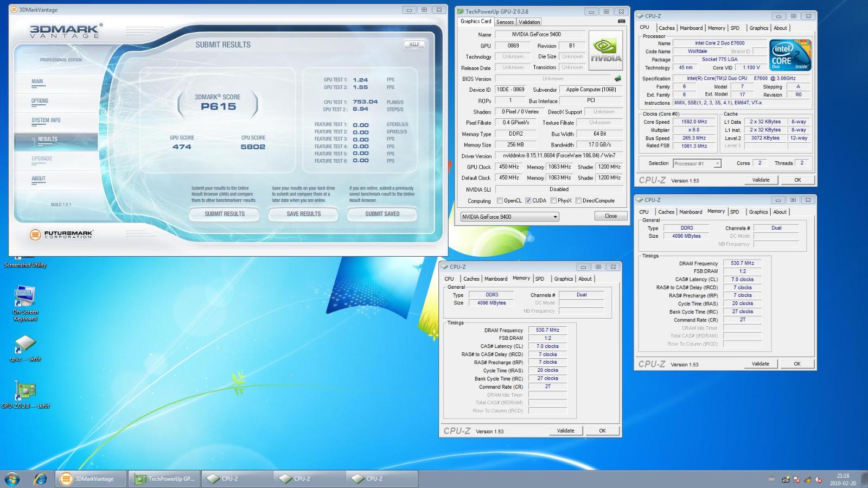Open Caches tab in top CPU-Z window
This screenshot has width=868, height=488.
[x=666, y=28]
